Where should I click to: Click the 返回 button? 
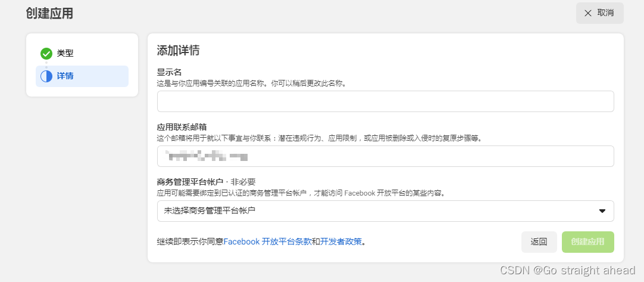(x=539, y=242)
